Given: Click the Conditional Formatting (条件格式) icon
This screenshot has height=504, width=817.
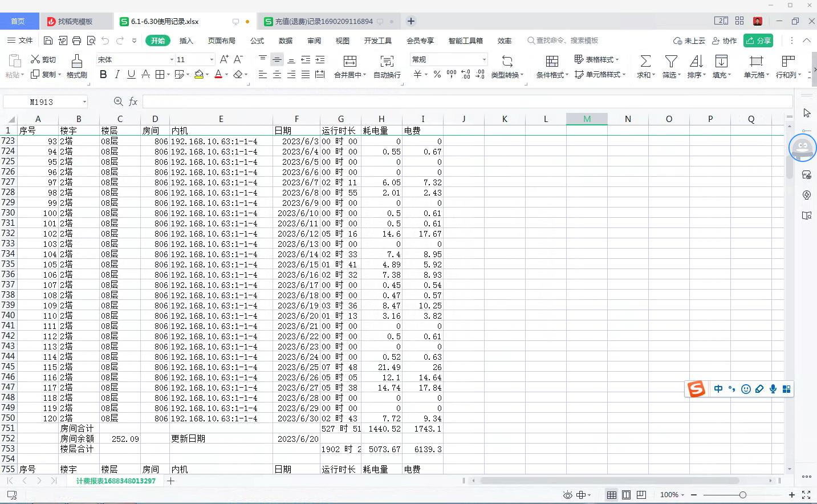Looking at the screenshot, I should pos(551,61).
